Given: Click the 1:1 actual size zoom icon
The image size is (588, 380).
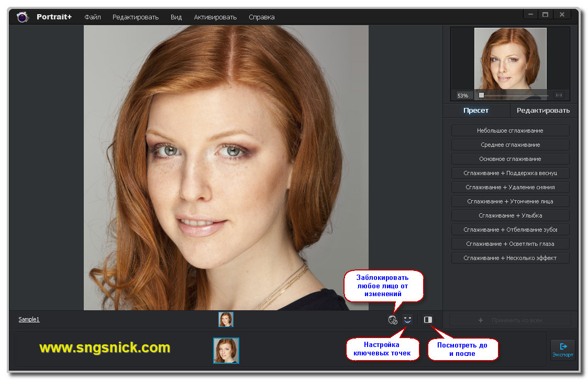Looking at the screenshot, I should [559, 95].
